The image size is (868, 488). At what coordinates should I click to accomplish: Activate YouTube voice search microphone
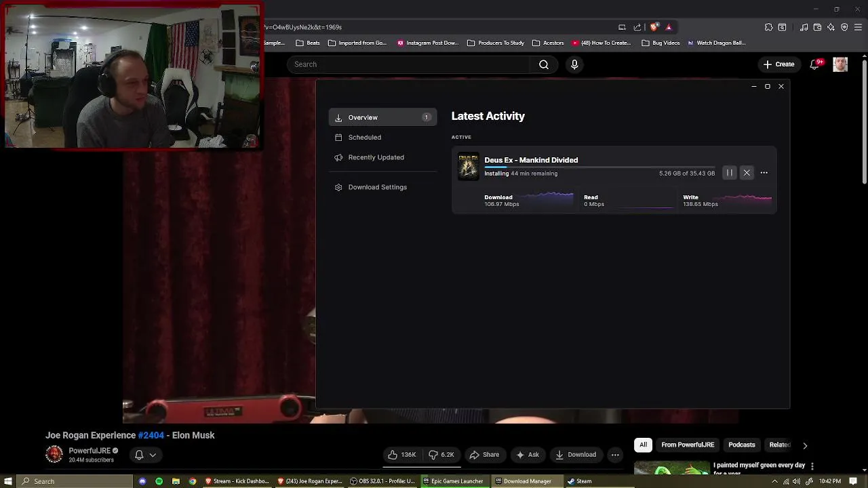574,64
